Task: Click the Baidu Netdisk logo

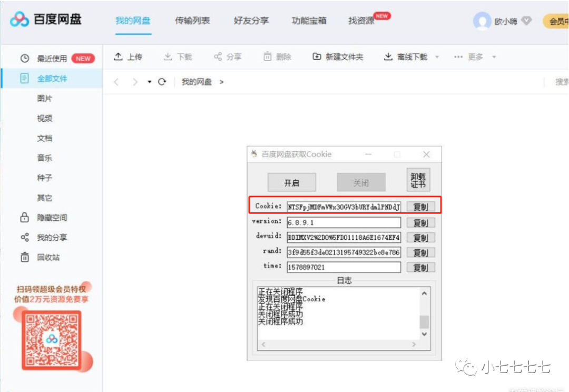Action: tap(46, 19)
